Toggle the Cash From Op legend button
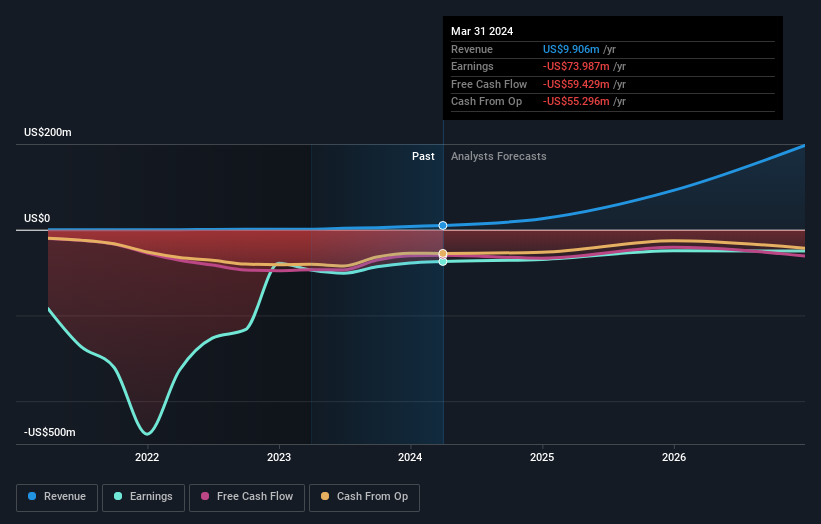Image resolution: width=821 pixels, height=524 pixels. (x=364, y=497)
